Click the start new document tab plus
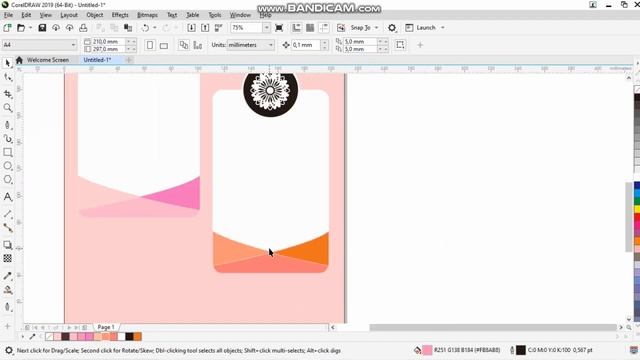 (x=129, y=60)
